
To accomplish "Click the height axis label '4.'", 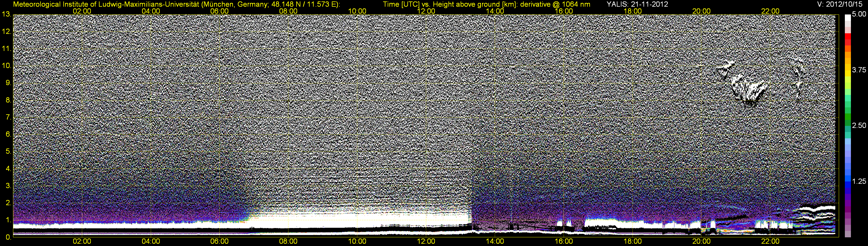I will coord(8,169).
